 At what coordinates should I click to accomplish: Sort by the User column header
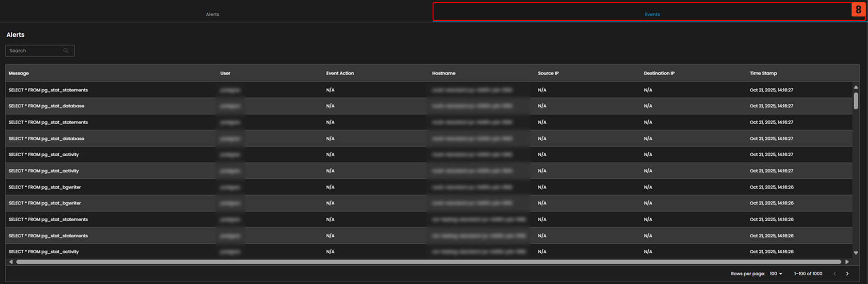(225, 73)
